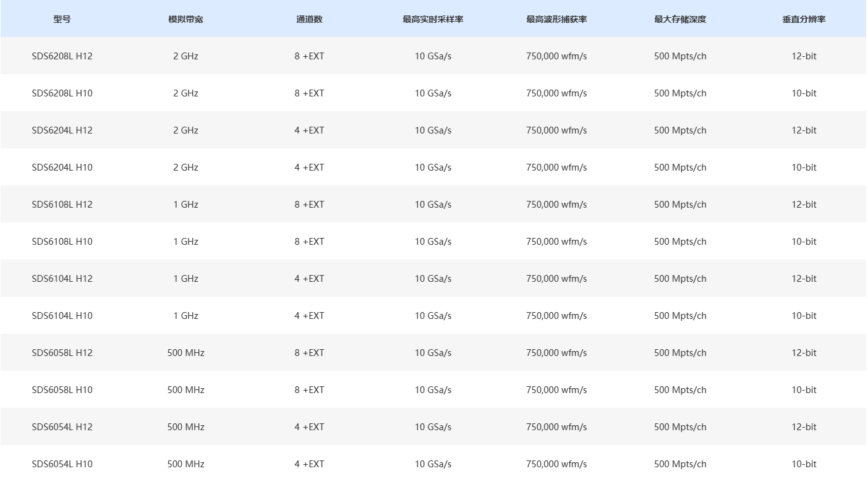The height and width of the screenshot is (500, 868).
Task: Click the 通道数 column header
Action: (309, 19)
